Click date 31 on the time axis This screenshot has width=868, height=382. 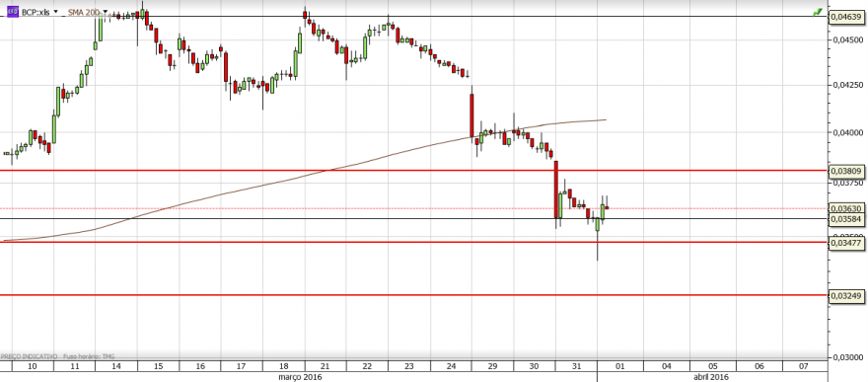576,366
